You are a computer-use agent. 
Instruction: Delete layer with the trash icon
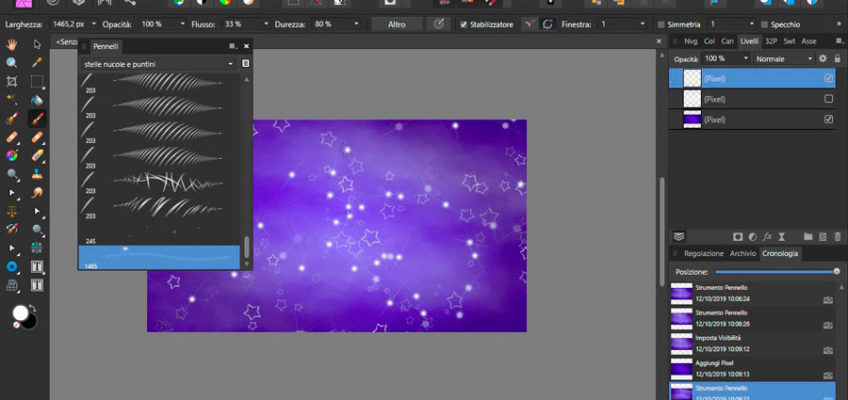837,237
